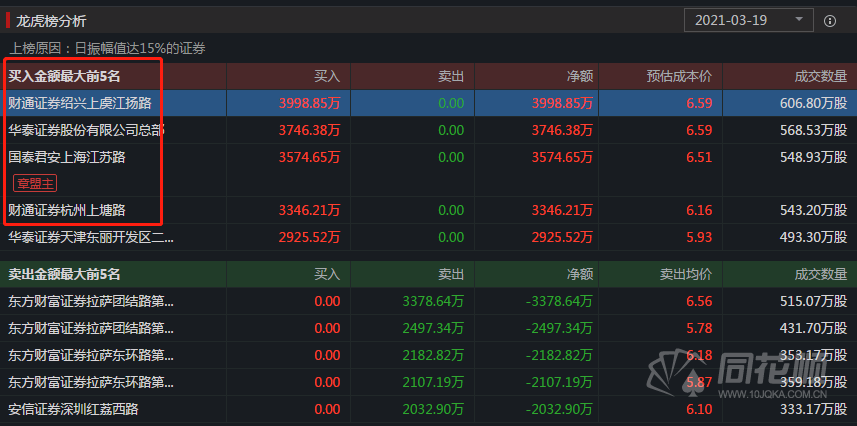Click the info icon beside the date selector
The width and height of the screenshot is (857, 426).
830,21
